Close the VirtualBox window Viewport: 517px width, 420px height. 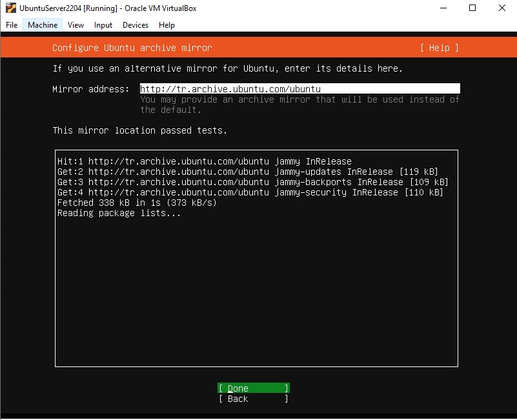click(502, 8)
